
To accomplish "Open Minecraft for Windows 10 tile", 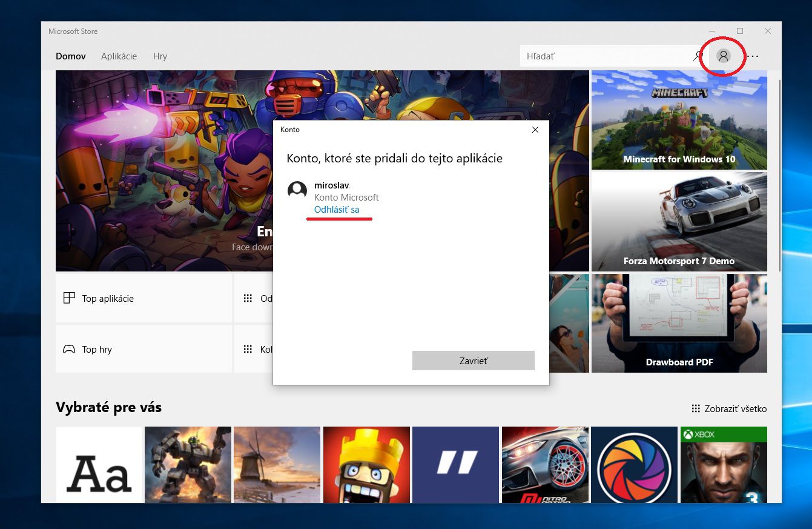I will [x=679, y=120].
